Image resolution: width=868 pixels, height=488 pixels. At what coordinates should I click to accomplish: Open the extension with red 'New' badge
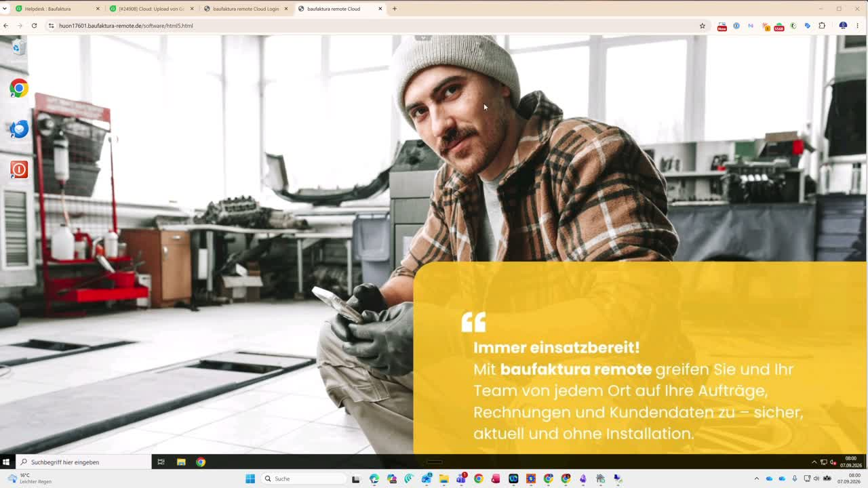(722, 26)
